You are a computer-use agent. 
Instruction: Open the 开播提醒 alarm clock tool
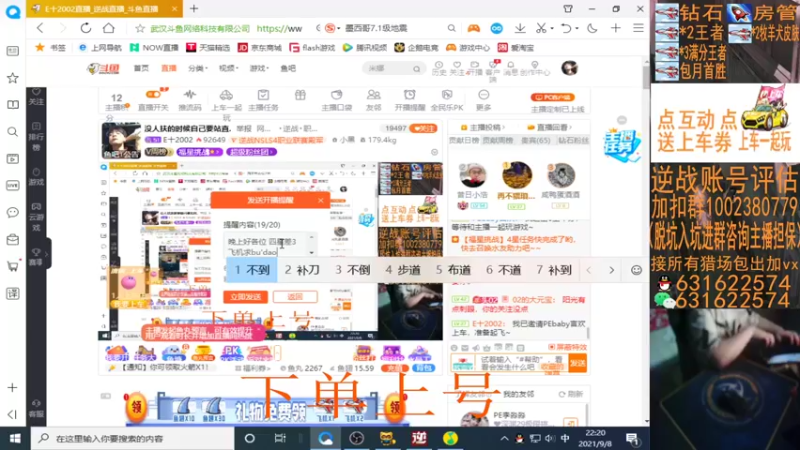click(x=410, y=99)
